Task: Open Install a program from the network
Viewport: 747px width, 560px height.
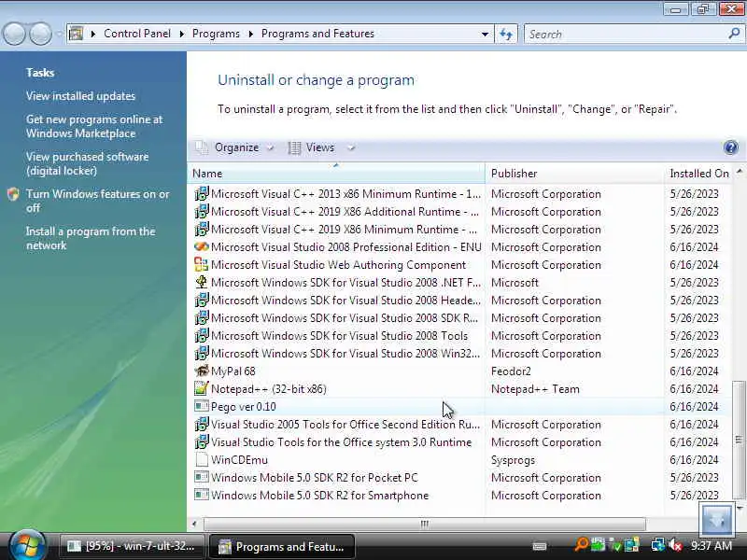Action: [91, 238]
